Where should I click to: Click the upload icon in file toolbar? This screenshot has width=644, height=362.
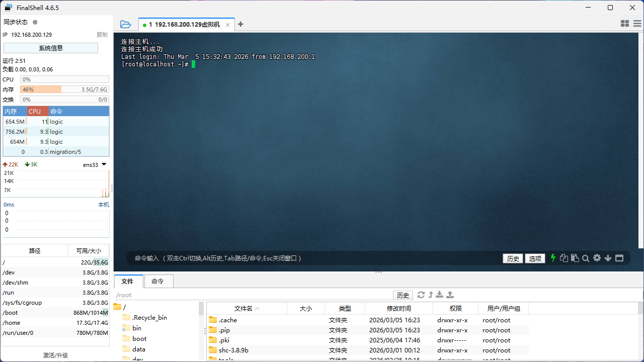click(450, 295)
